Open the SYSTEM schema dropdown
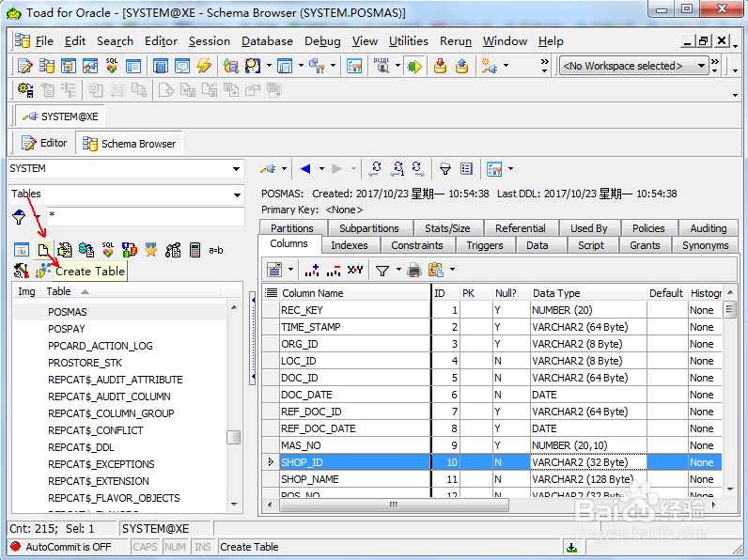This screenshot has height=560, width=748. pos(236,169)
